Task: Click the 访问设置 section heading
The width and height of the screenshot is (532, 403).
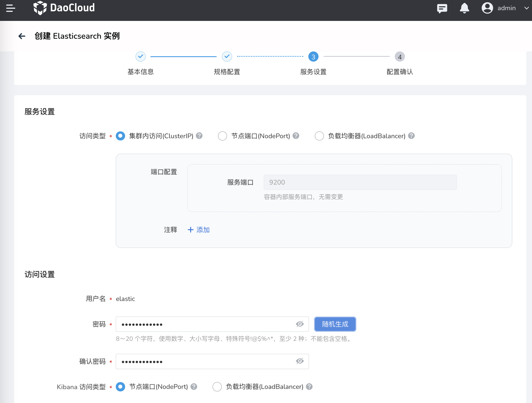Action: [x=40, y=274]
